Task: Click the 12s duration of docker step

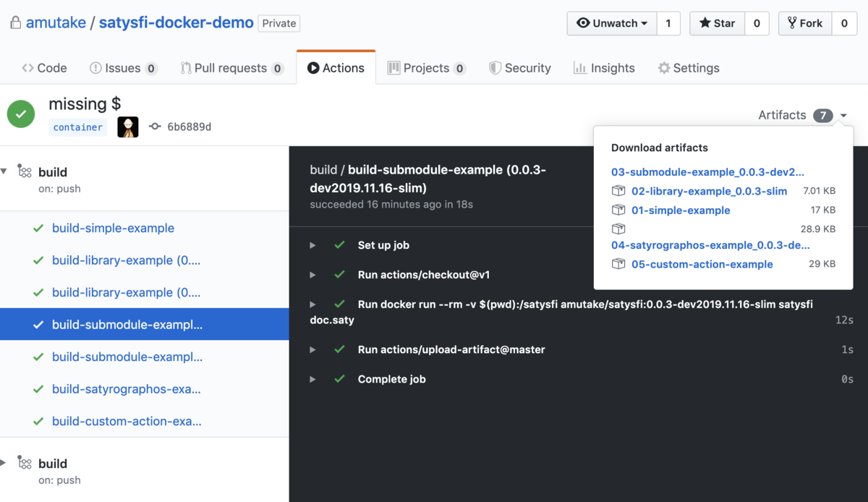Action: pyautogui.click(x=844, y=320)
